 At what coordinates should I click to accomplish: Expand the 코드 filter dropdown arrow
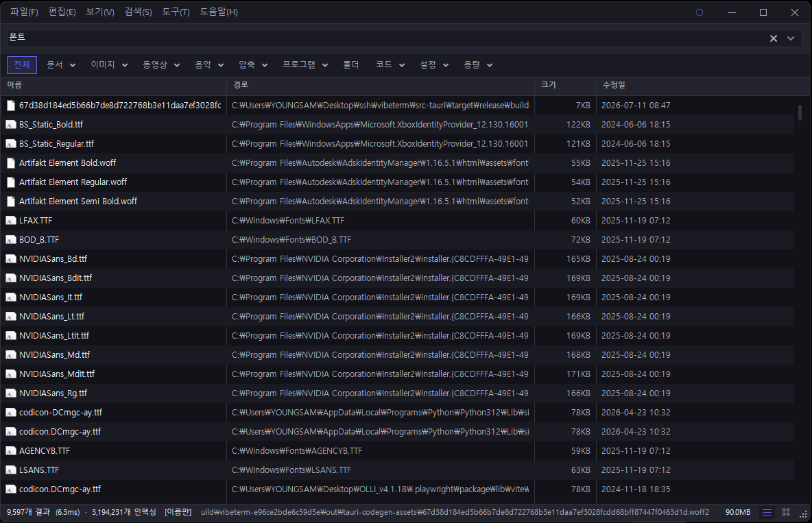(x=402, y=65)
